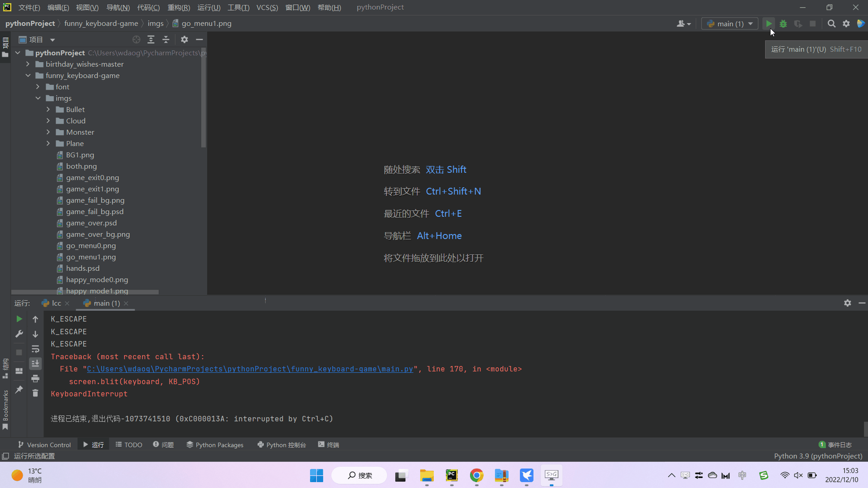Collapse the imgs folder
Image resolution: width=868 pixels, height=488 pixels.
tap(38, 98)
